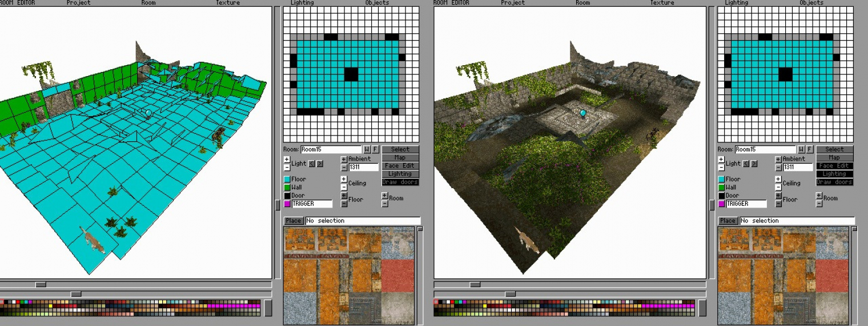The image size is (868, 326).
Task: Pick the magenta Trigger swatch in the left editor
Action: point(287,204)
